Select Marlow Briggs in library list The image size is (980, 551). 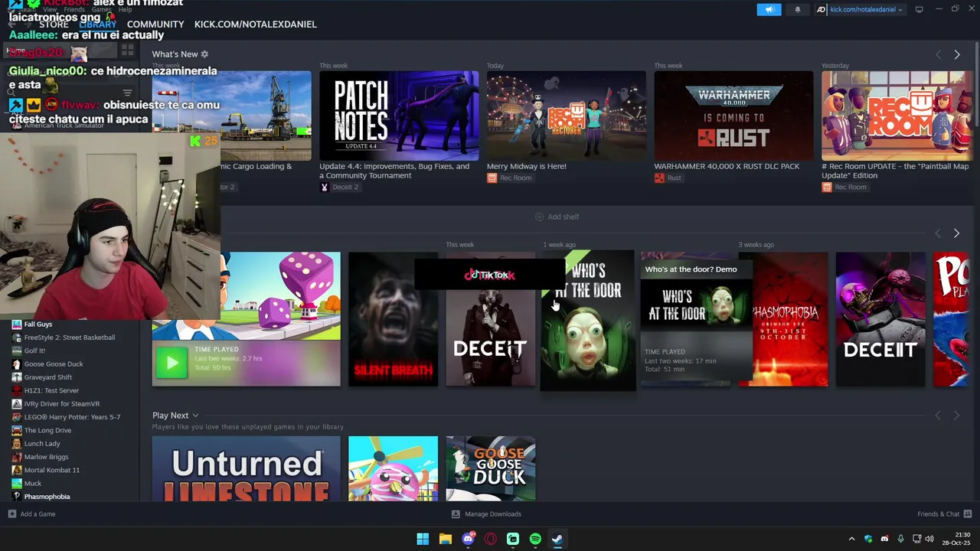(x=46, y=457)
